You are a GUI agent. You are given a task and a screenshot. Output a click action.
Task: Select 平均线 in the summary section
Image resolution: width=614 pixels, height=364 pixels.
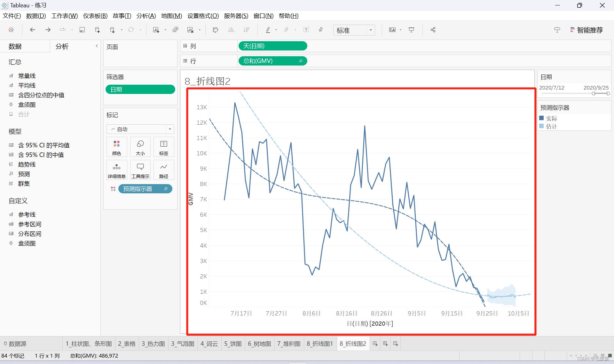coord(27,85)
